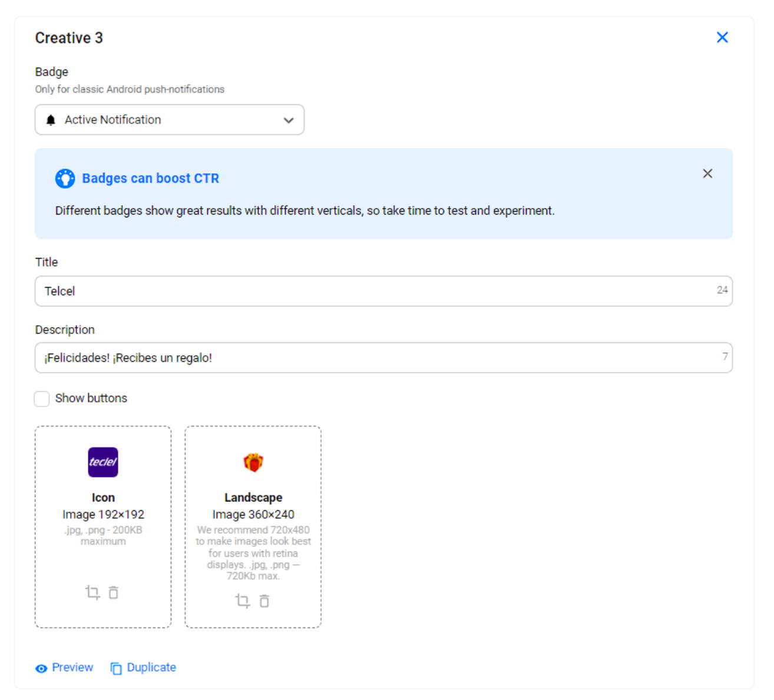Click the Title field containing Telcel
The image size is (774, 700).
pos(383,291)
